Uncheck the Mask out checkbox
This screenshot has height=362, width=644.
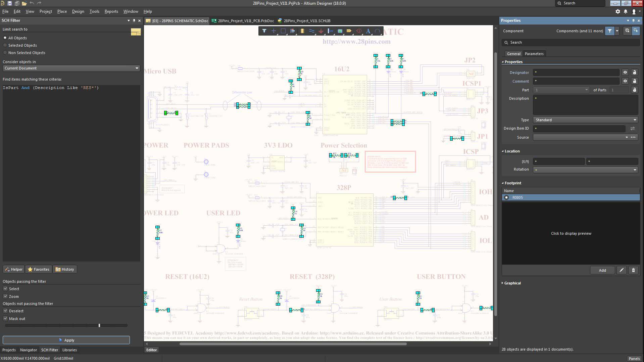pyautogui.click(x=5, y=319)
